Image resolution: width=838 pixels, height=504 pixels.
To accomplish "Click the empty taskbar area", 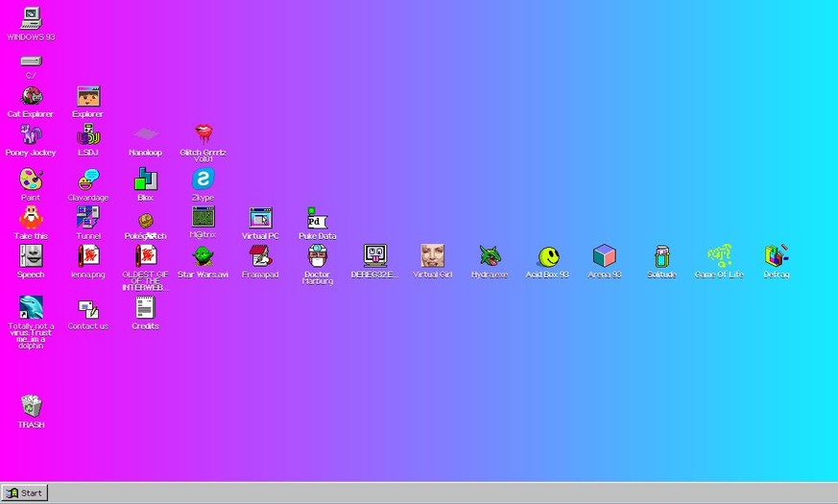I will [x=432, y=492].
